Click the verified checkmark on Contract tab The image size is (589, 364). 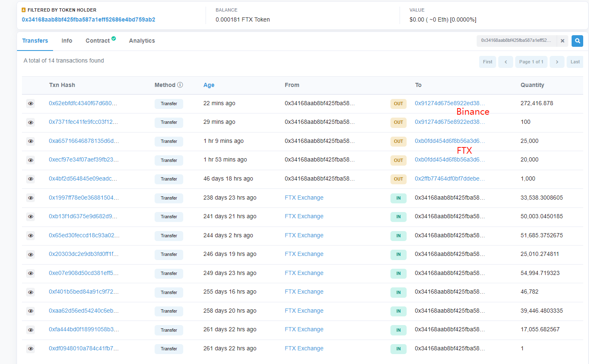[x=113, y=38]
